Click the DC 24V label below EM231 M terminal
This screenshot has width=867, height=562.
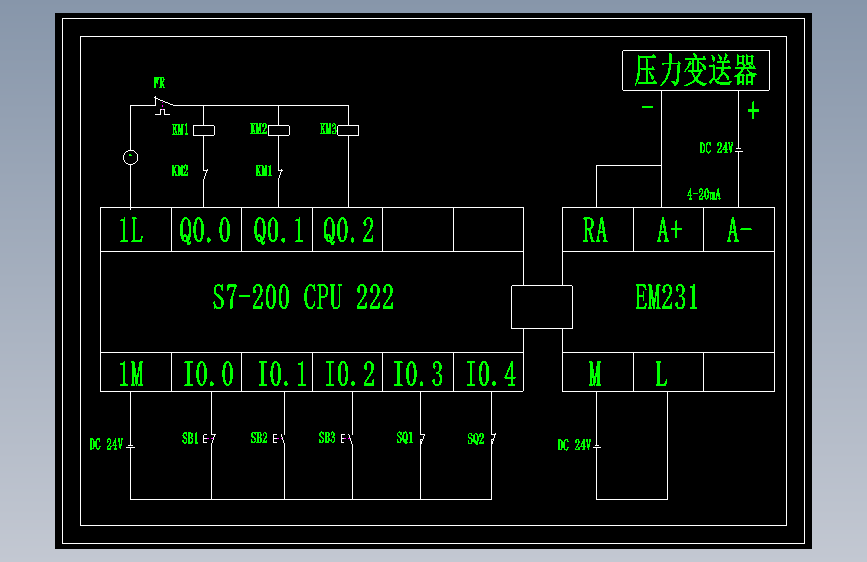pos(574,445)
